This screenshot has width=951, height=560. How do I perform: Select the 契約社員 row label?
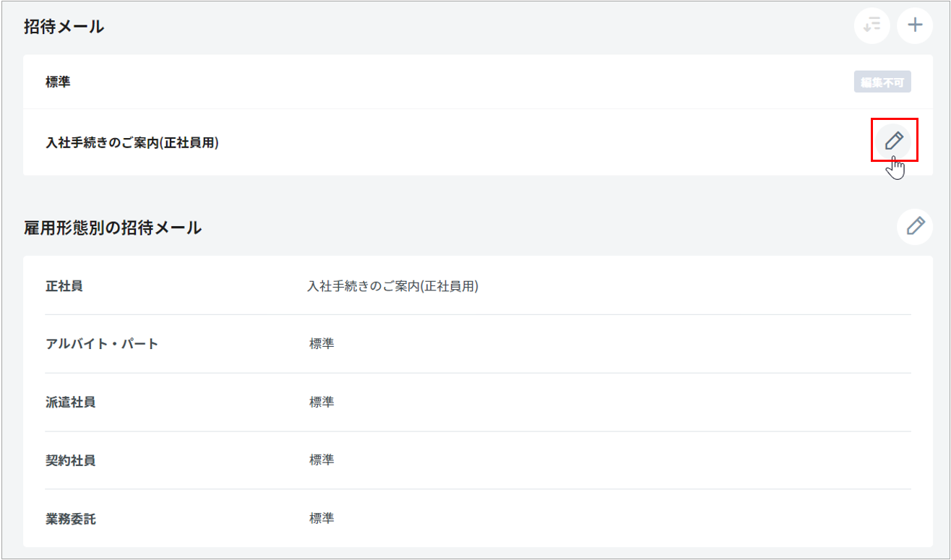(70, 460)
